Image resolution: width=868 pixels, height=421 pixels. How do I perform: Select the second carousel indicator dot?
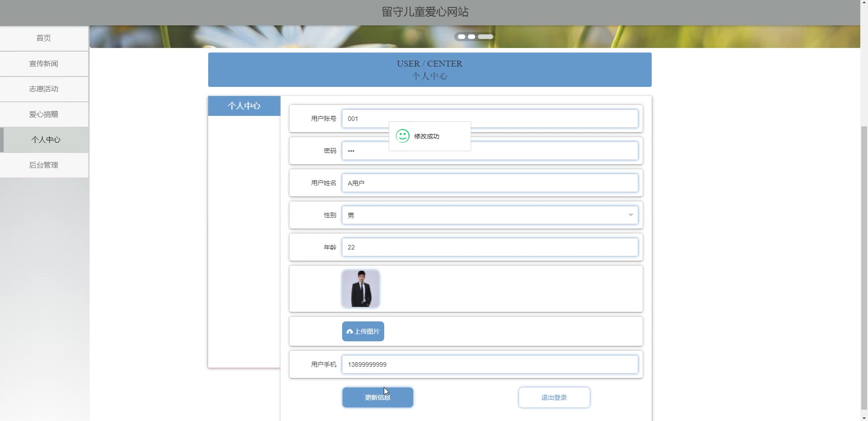click(472, 37)
